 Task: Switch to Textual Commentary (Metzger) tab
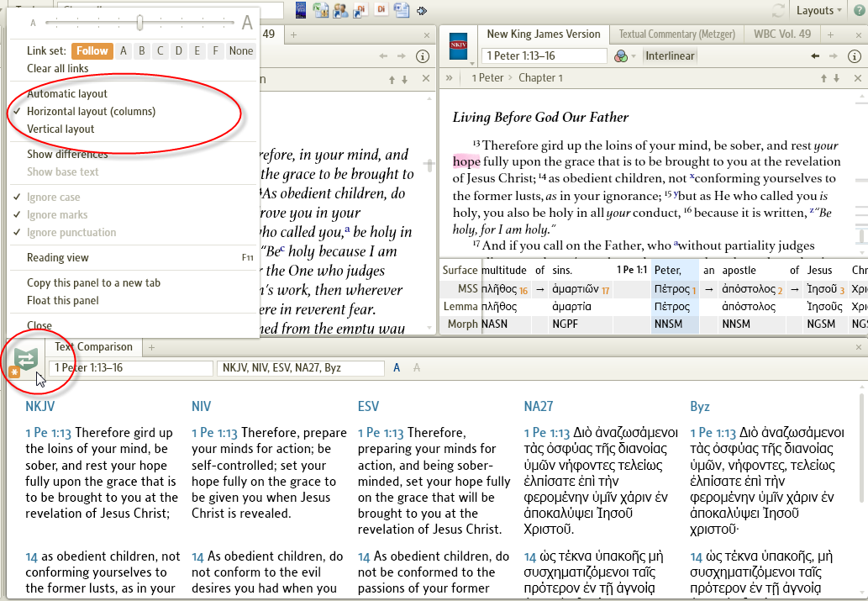pyautogui.click(x=676, y=34)
